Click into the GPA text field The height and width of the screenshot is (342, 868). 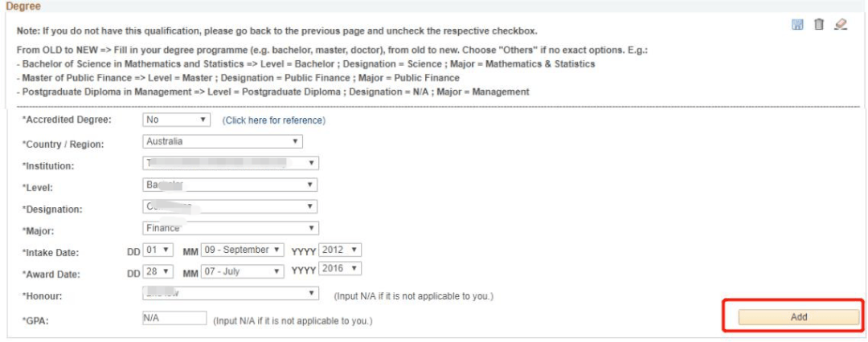(x=174, y=318)
